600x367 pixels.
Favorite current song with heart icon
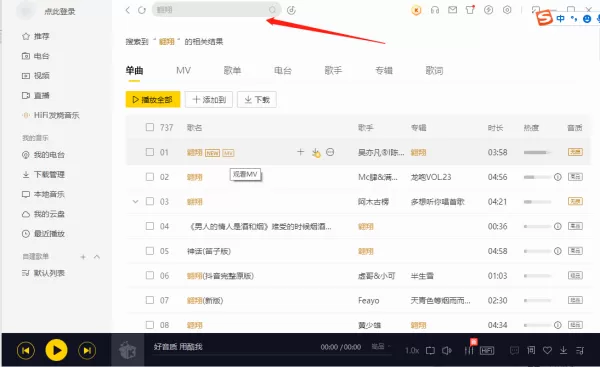pyautogui.click(x=547, y=350)
